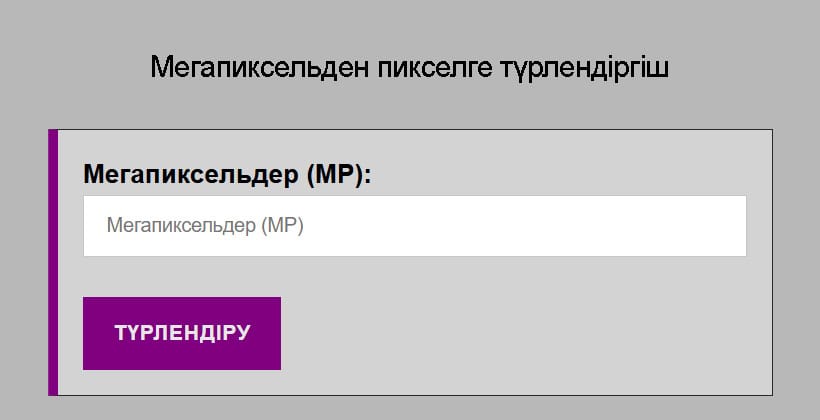820x420 pixels.
Task: Click the converter panel's top-right empty corner
Action: (740, 155)
